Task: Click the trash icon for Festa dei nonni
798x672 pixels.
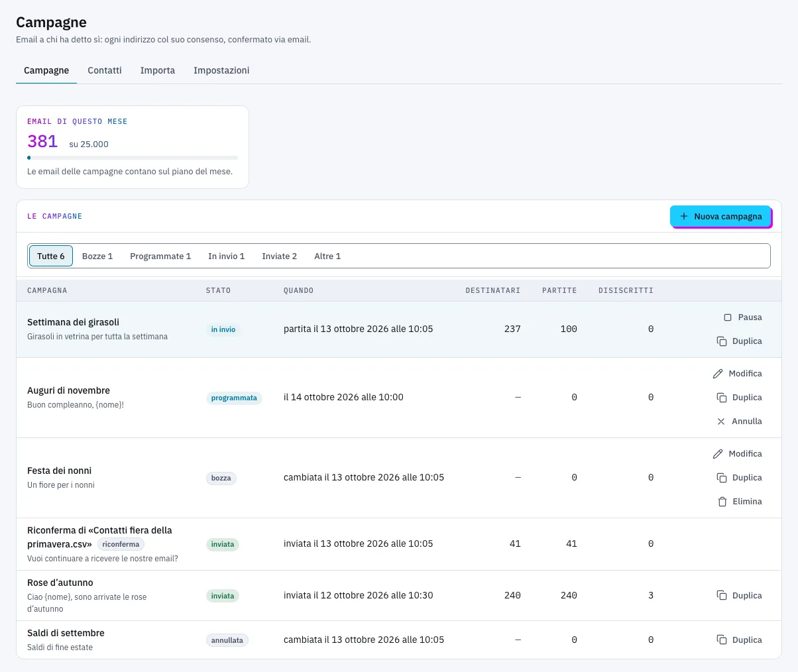Action: coord(722,502)
